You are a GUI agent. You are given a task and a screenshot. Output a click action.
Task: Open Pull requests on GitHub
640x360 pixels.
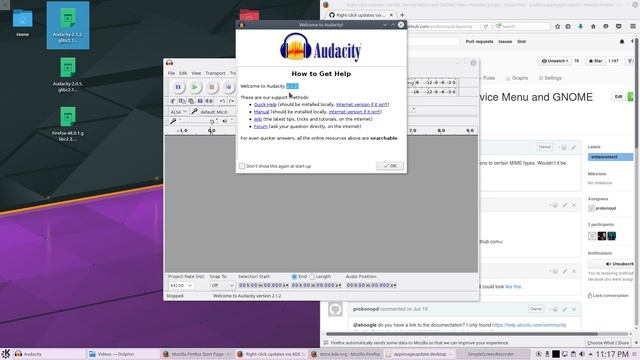[x=479, y=42]
